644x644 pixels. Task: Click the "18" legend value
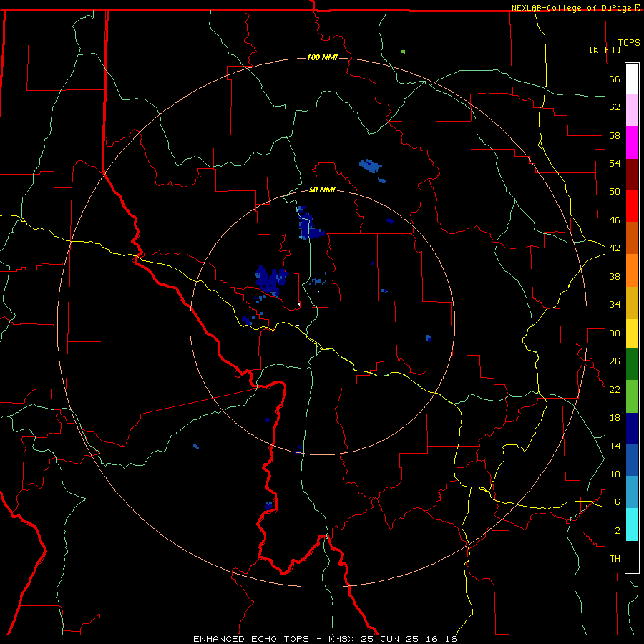pyautogui.click(x=615, y=418)
